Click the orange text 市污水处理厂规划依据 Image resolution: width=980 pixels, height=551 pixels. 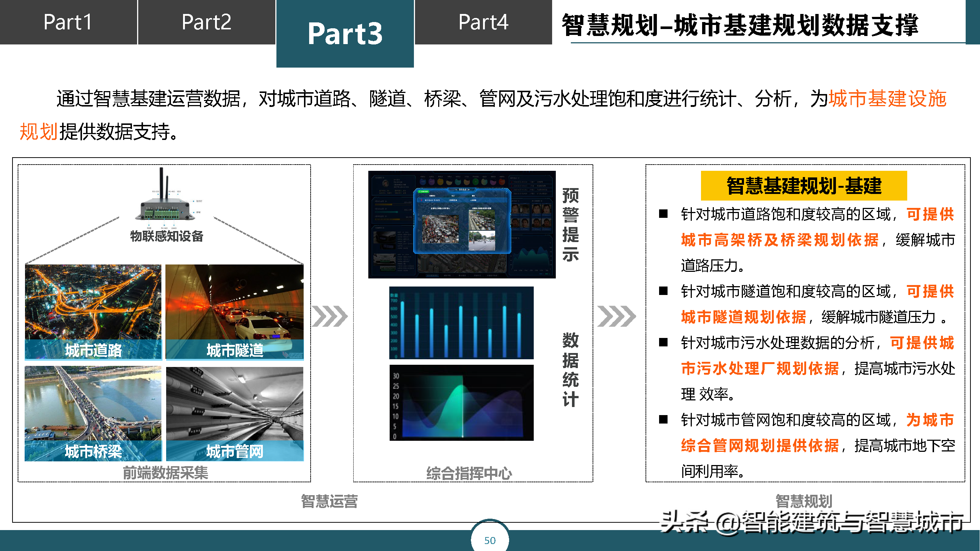tap(760, 368)
